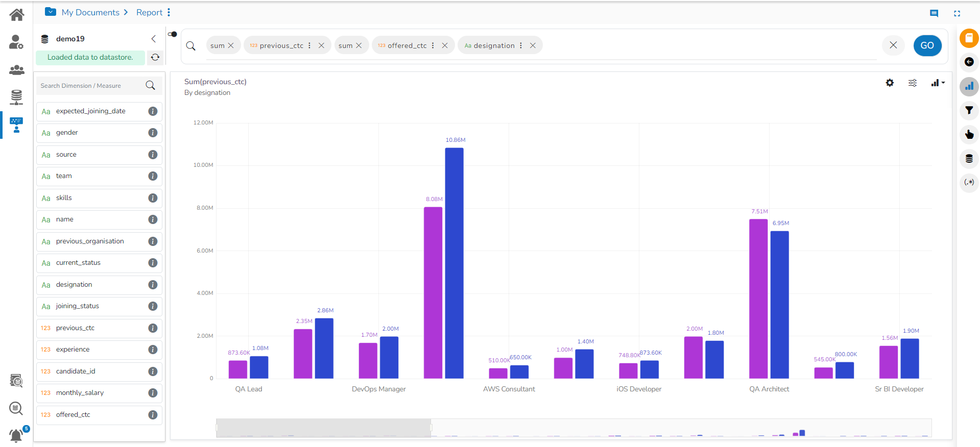Click the GO button
Viewport: 980px width, 447px height.
pos(927,45)
